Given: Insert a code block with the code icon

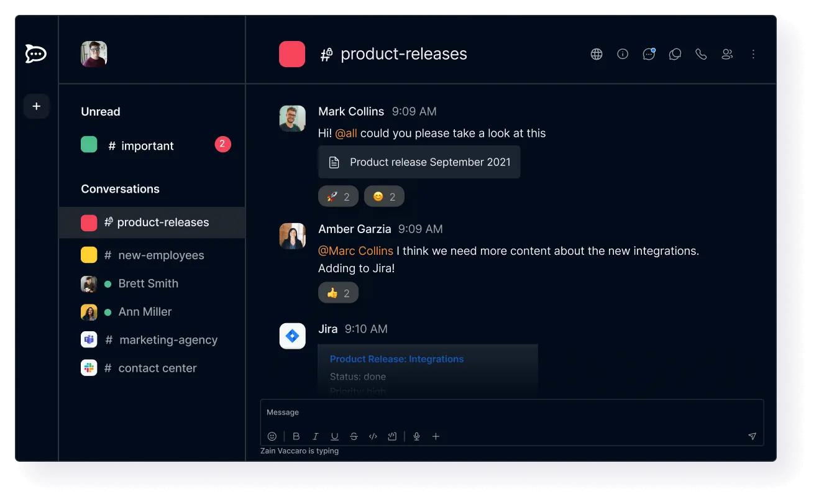Looking at the screenshot, I should click(x=373, y=436).
